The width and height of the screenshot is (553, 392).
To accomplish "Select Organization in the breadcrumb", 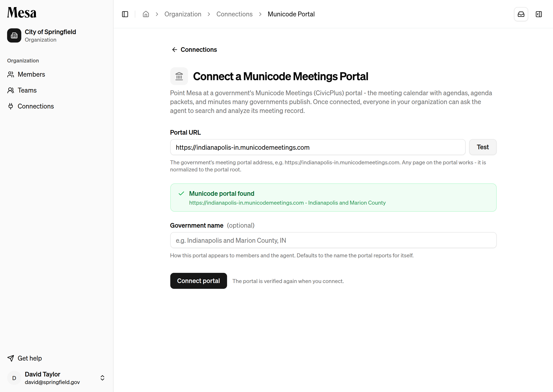I will point(183,14).
